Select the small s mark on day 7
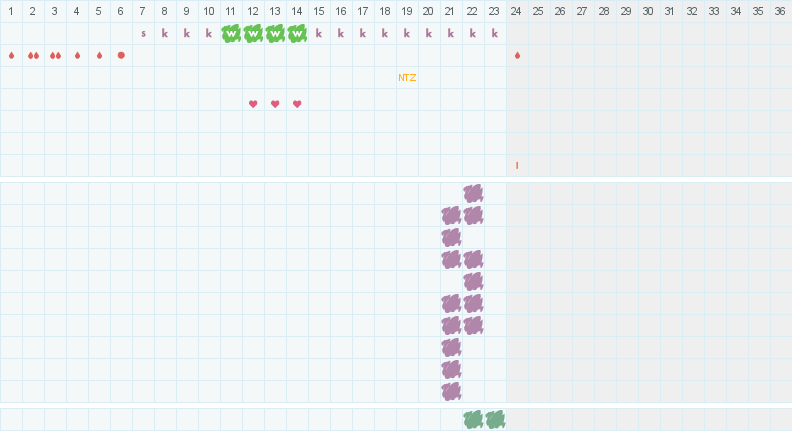 pos(143,34)
